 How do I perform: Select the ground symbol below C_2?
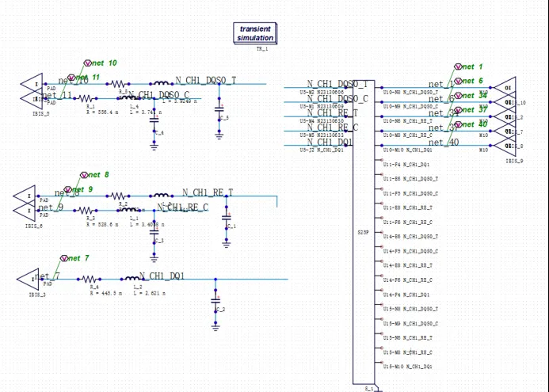coord(215,327)
